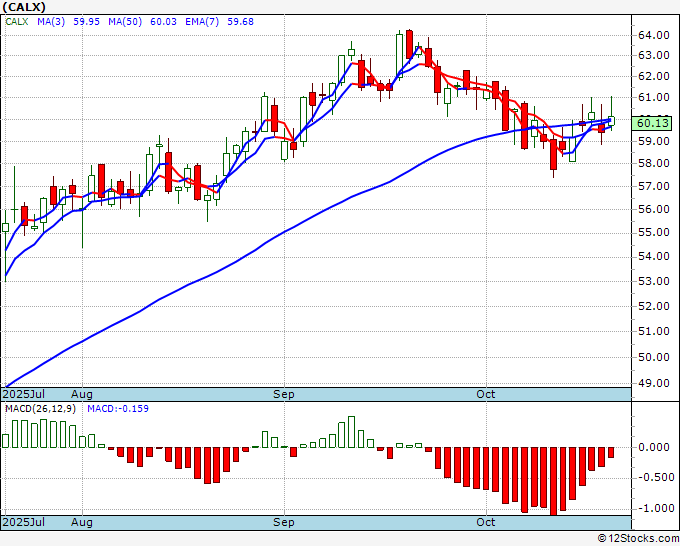This screenshot has height=546, width=680.
Task: Click the lowest MACD histogram bar in October
Action: pos(553,481)
